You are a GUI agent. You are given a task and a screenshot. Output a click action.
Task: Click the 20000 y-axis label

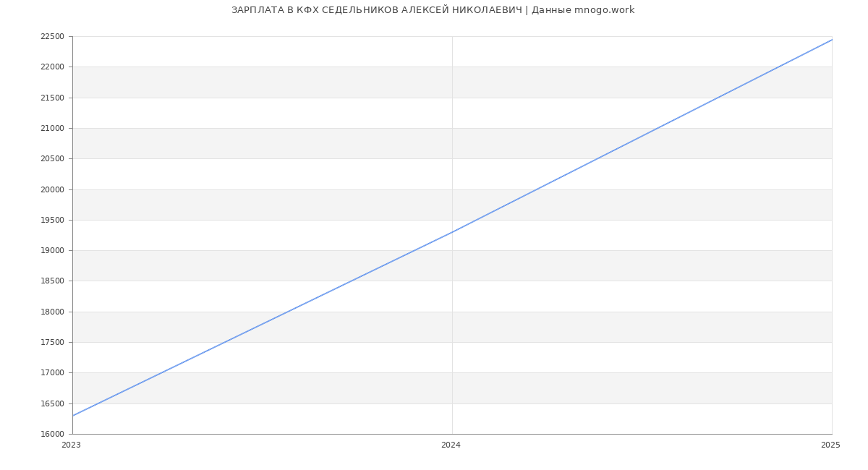click(x=52, y=189)
